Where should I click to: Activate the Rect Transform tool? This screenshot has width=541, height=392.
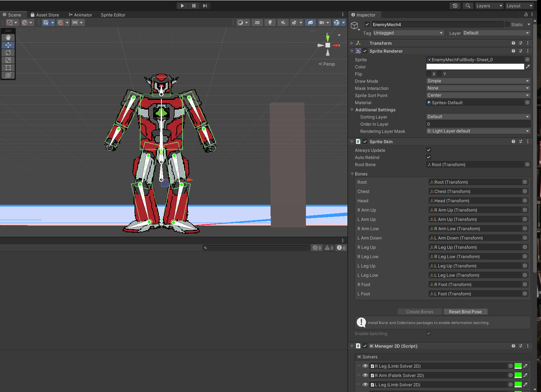click(x=8, y=67)
